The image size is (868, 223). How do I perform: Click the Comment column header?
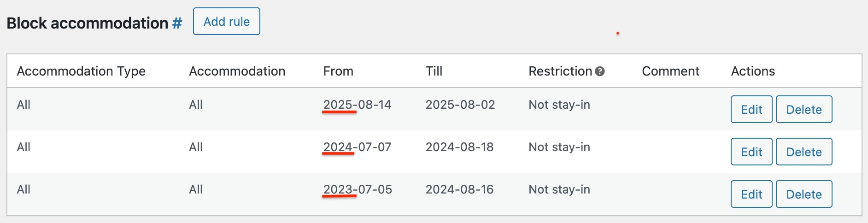(670, 71)
